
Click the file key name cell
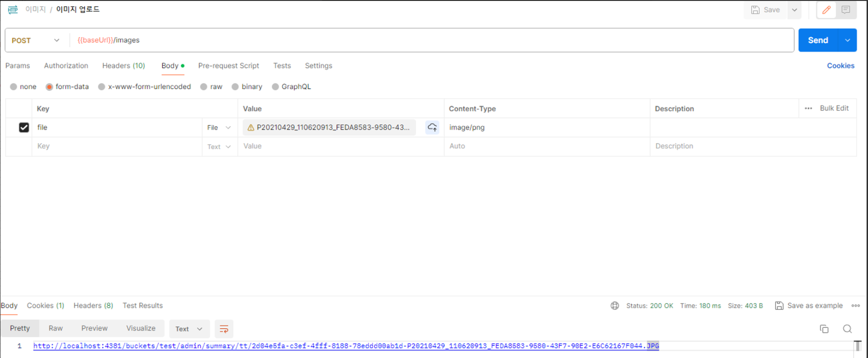[x=117, y=127]
